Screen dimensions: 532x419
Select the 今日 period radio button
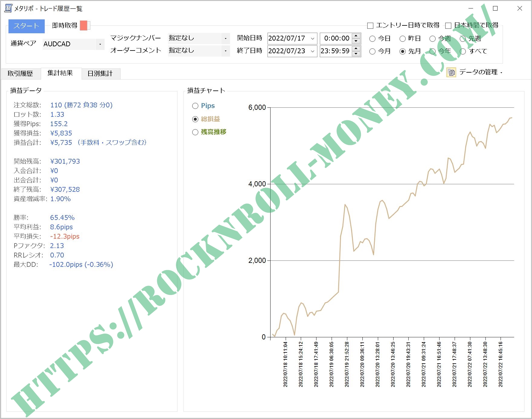[x=372, y=38]
